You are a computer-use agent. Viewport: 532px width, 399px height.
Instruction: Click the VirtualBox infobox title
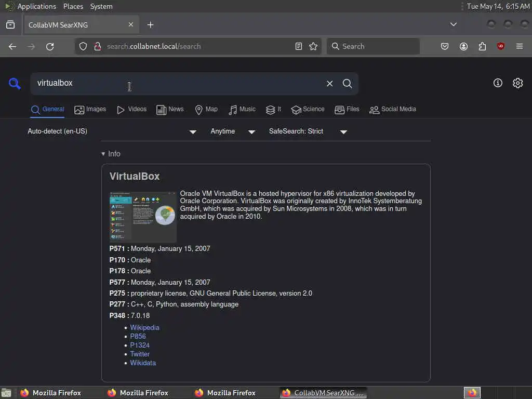(135, 177)
